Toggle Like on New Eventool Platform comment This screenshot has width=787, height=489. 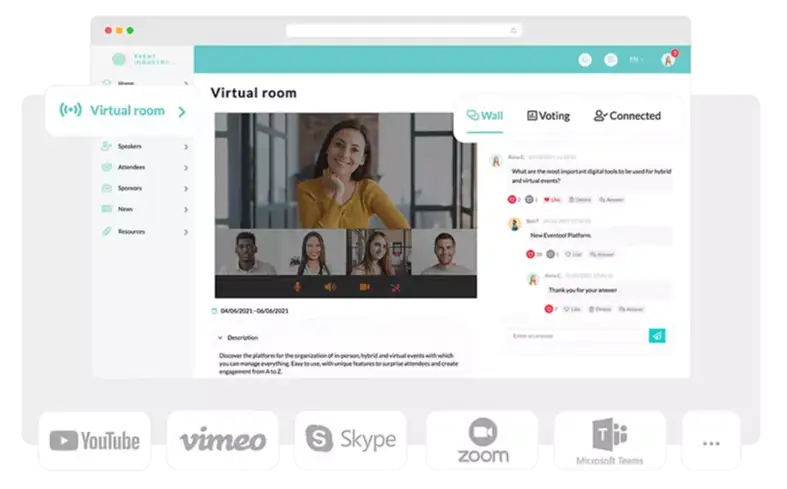573,254
